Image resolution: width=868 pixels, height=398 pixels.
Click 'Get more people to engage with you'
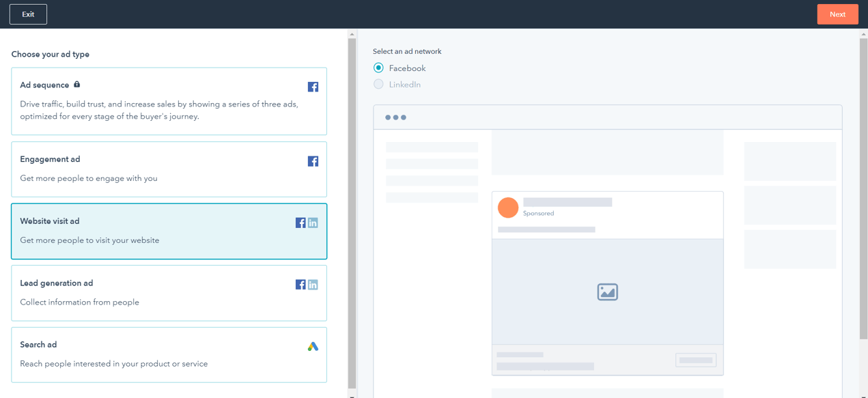click(x=89, y=178)
